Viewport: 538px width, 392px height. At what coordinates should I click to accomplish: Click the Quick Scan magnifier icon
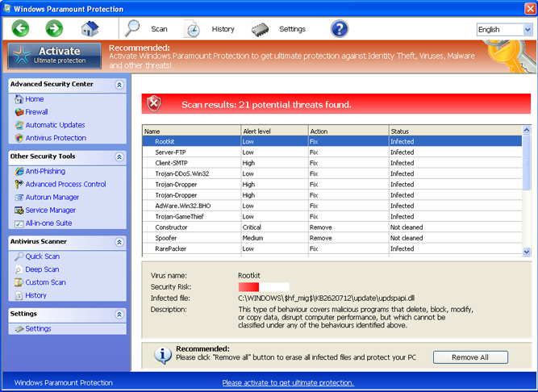coord(19,256)
